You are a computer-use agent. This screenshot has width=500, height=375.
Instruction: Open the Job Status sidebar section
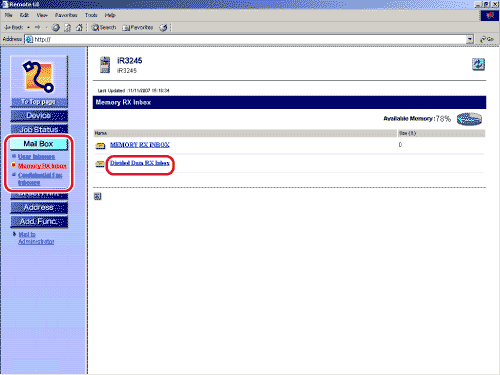pos(39,129)
